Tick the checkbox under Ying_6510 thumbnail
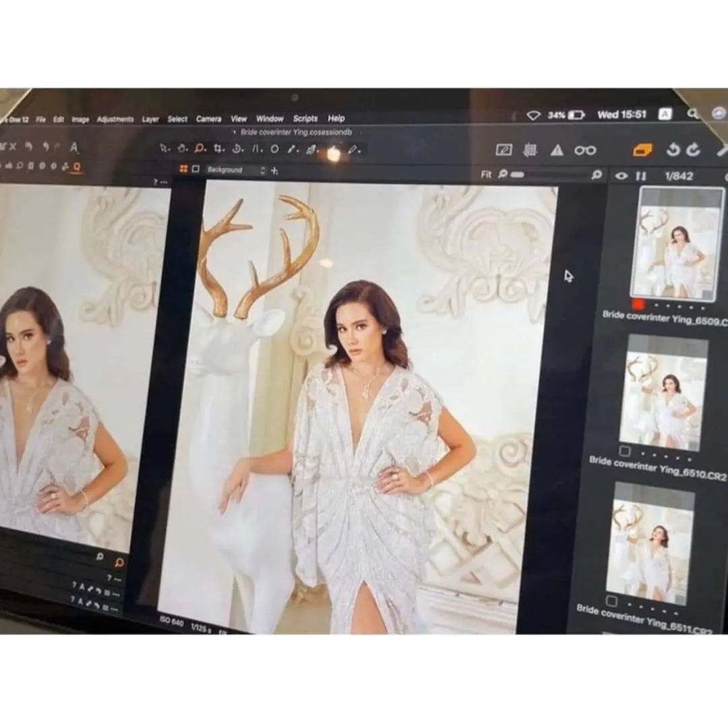This screenshot has height=718, width=728. [625, 451]
